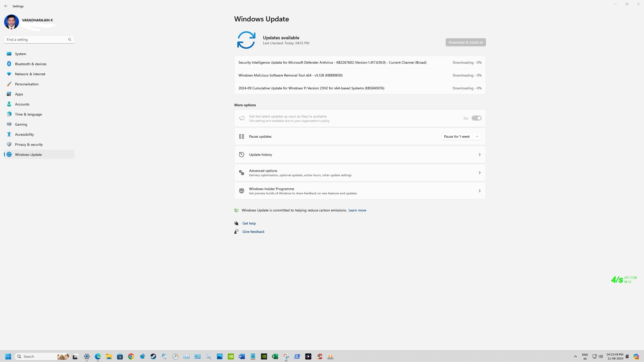Viewport: 644px width, 362px height.
Task: Open Microsoft Excel from the taskbar
Action: pos(275,356)
